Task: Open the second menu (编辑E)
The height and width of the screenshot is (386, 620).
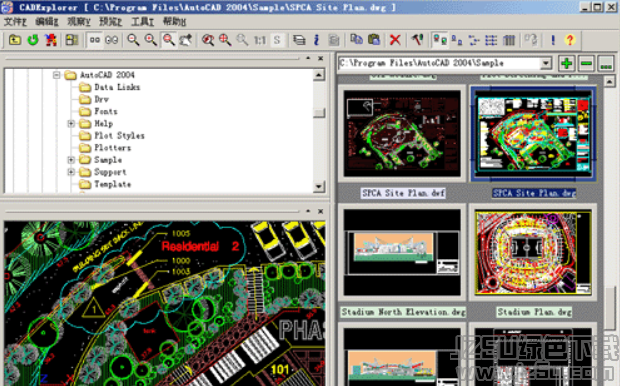Action: coord(47,21)
